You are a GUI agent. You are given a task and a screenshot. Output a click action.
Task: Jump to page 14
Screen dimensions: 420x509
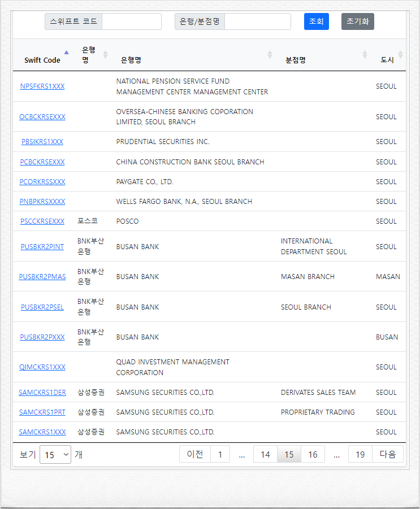pyautogui.click(x=265, y=454)
